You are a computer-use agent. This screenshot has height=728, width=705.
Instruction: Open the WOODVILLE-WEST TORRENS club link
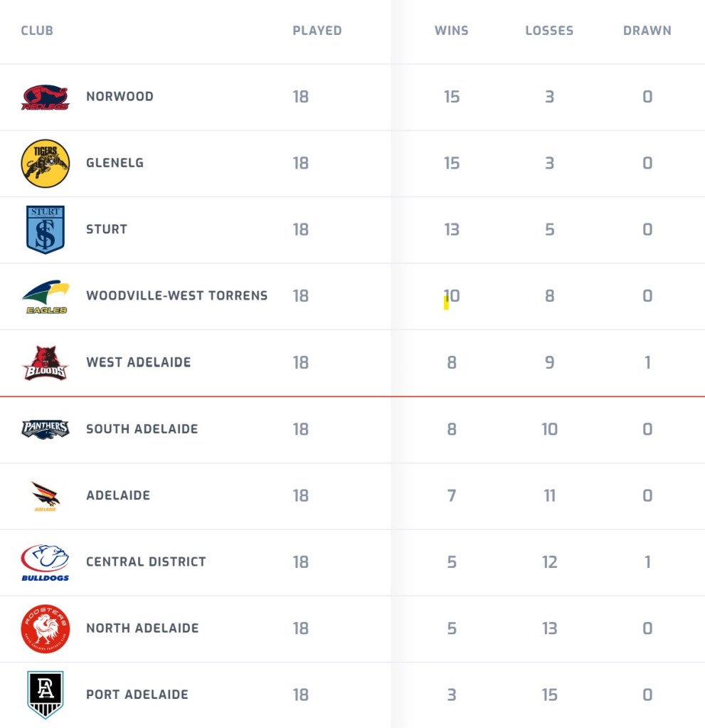[177, 296]
